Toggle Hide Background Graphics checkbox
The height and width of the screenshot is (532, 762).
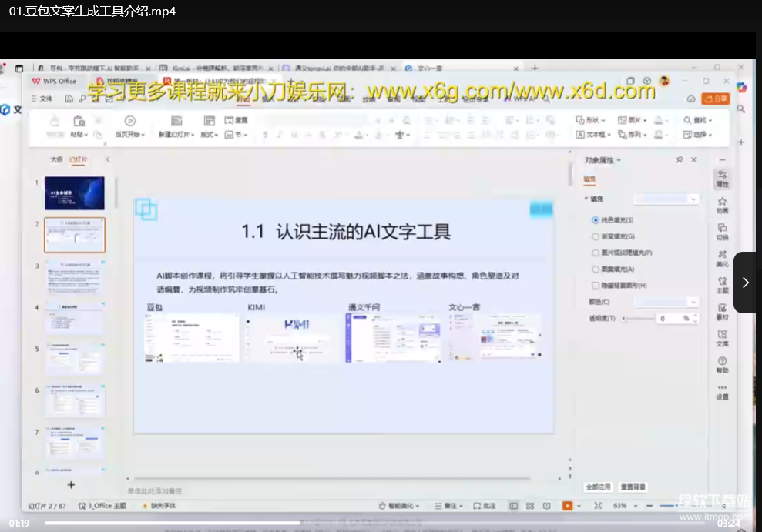coord(596,286)
